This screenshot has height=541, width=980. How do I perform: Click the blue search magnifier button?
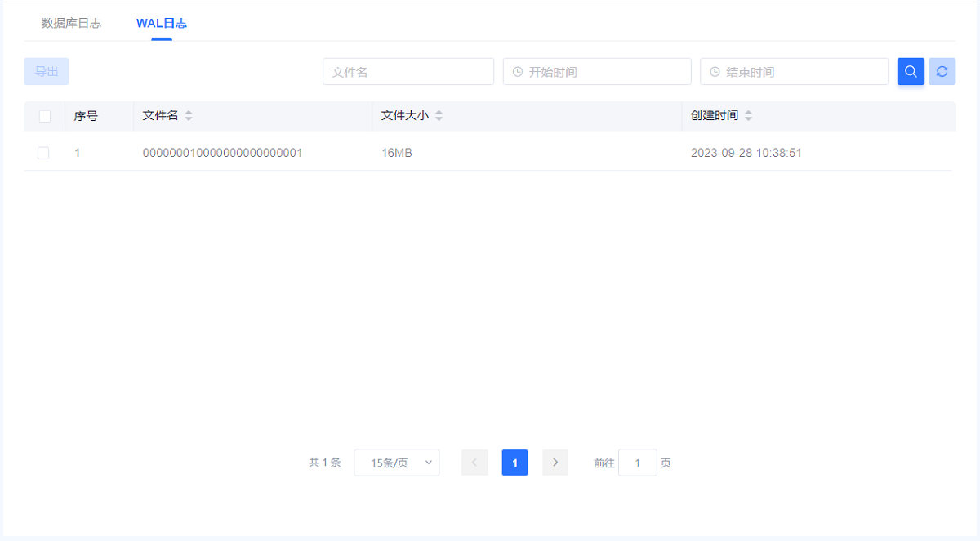pyautogui.click(x=911, y=72)
